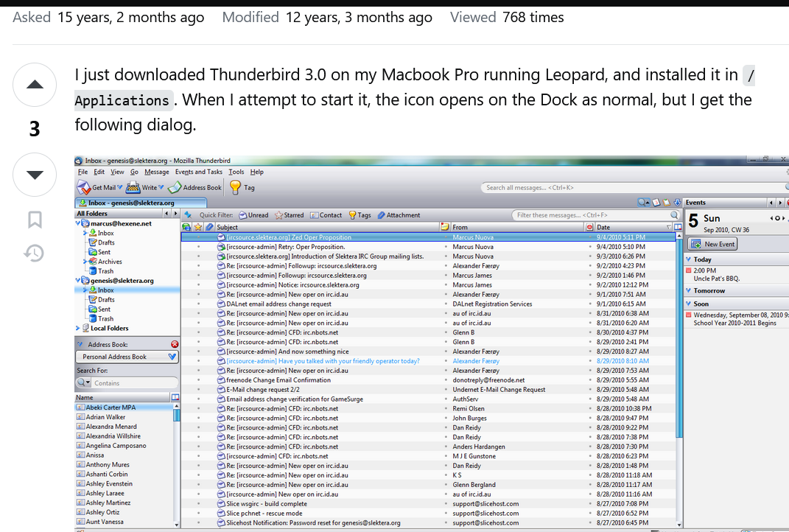
Task: Click the Search all messages field
Action: click(575, 187)
